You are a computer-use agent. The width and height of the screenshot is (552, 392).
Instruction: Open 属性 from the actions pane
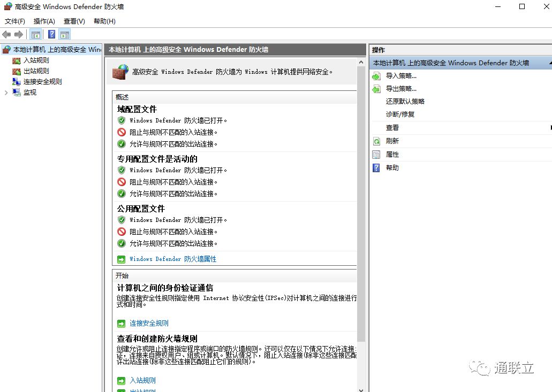tap(392, 155)
